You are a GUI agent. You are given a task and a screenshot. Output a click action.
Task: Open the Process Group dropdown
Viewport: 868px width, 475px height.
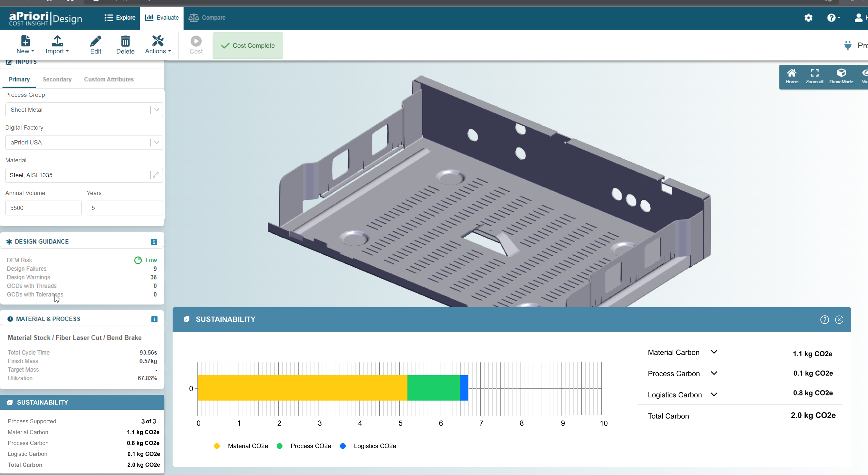tap(156, 110)
